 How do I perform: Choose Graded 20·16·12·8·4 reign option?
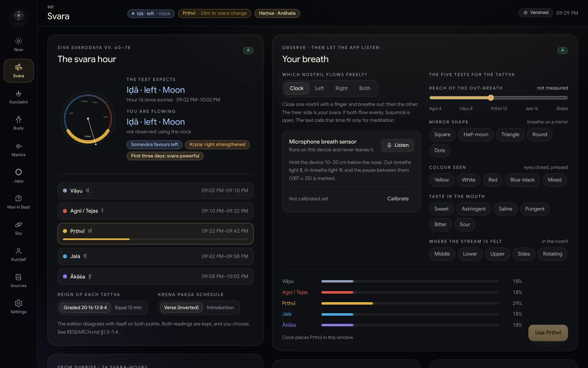[85, 308]
